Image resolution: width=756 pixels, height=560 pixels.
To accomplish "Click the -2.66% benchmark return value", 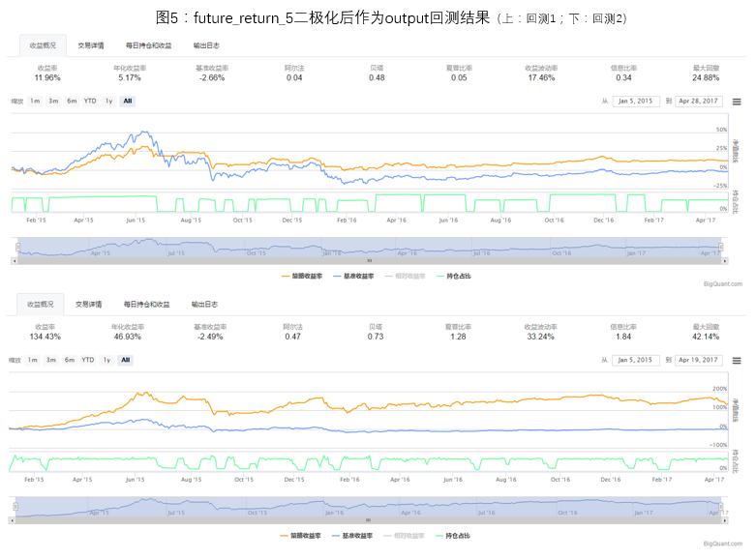I will coord(212,78).
